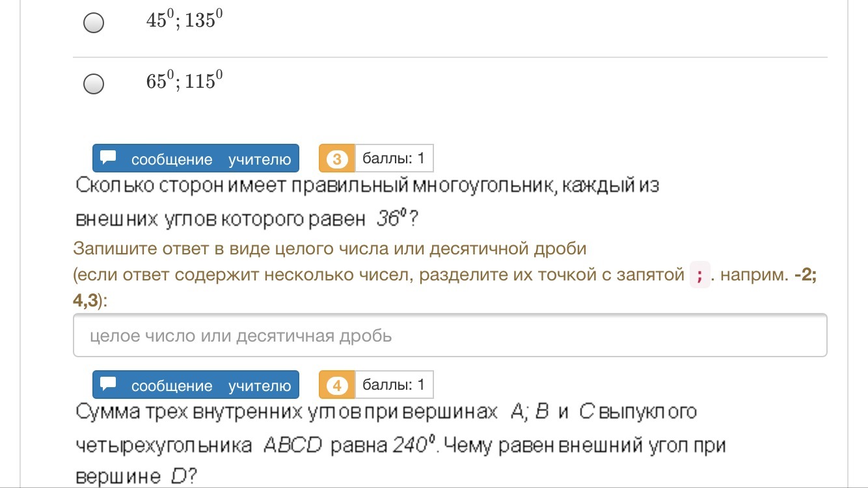The height and width of the screenshot is (488, 868).
Task: Click the orange number 3 badge
Action: (336, 159)
